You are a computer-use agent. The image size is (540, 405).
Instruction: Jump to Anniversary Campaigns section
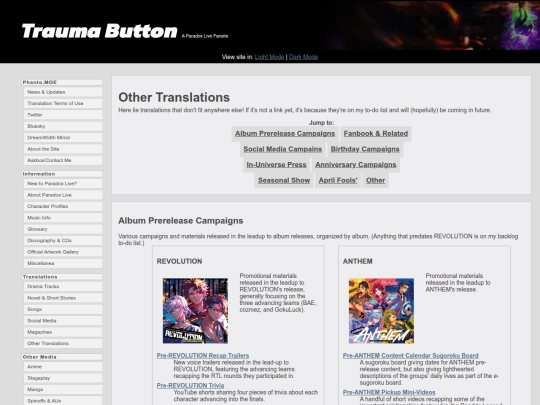[x=356, y=165]
